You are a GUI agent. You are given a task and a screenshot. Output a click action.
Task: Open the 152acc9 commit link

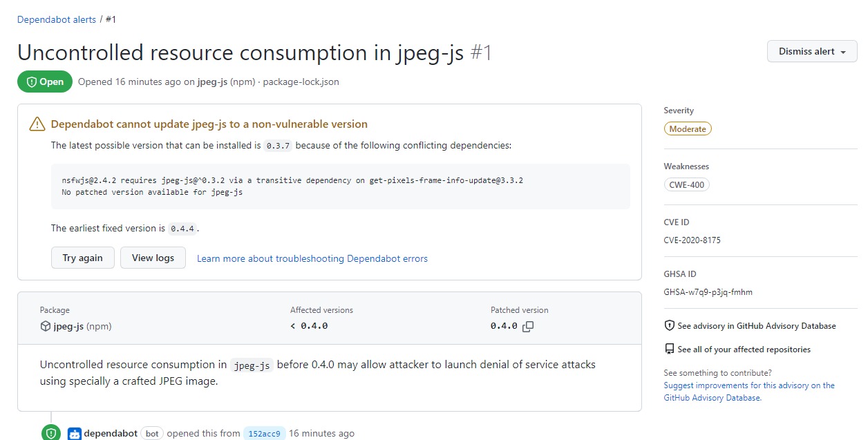264,433
